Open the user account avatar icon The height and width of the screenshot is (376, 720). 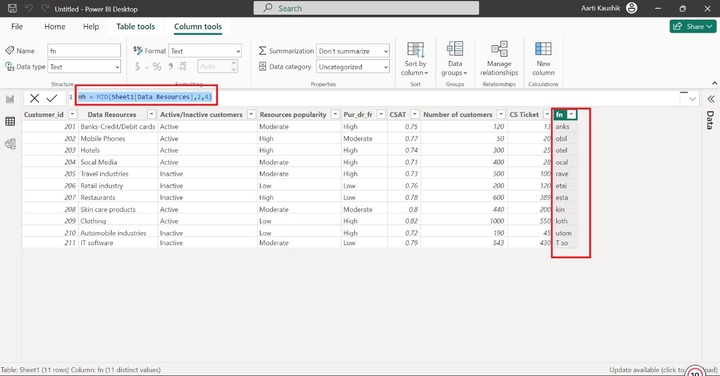[632, 8]
